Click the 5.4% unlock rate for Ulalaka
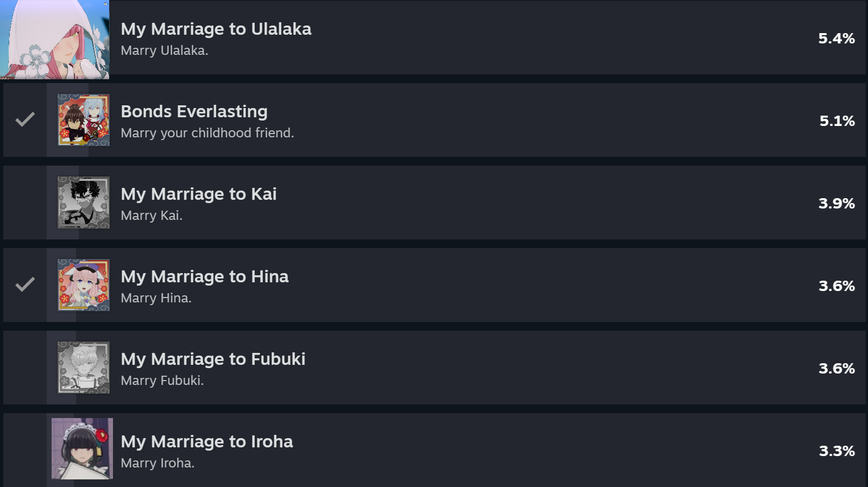Image resolution: width=868 pixels, height=487 pixels. coord(836,39)
